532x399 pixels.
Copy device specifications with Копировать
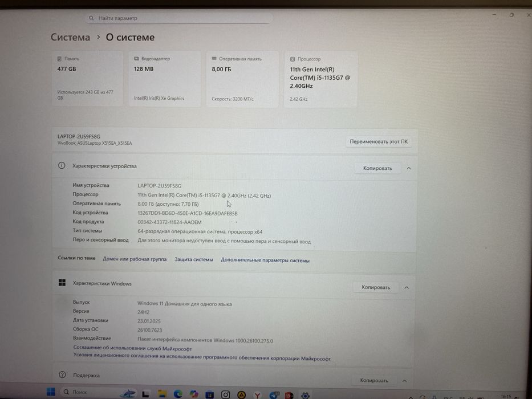tap(377, 168)
